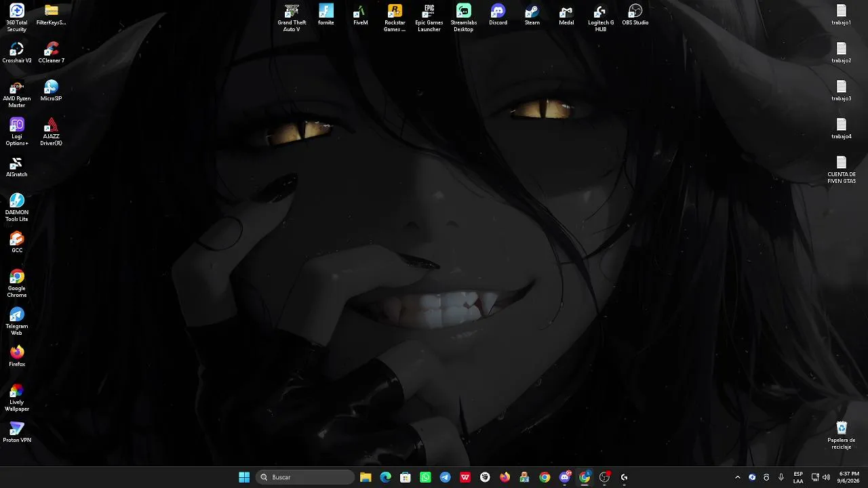Select the Google Chrome desktop shortcut

(x=17, y=283)
